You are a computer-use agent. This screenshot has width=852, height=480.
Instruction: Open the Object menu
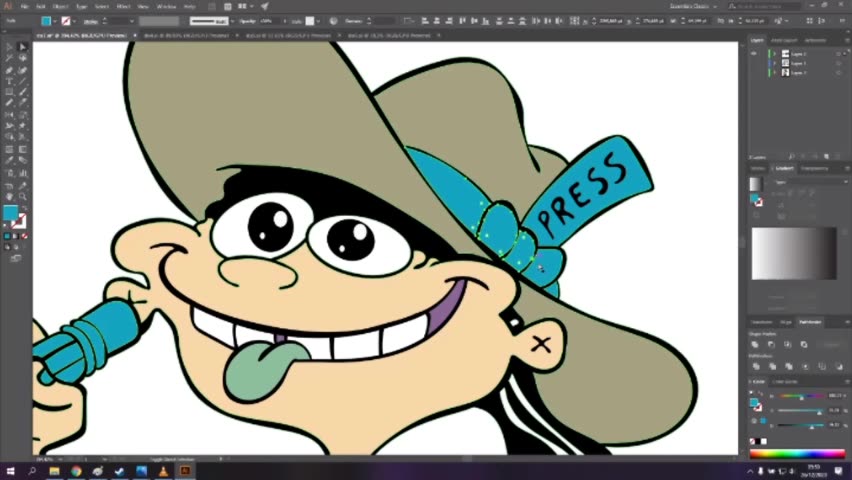tap(60, 7)
